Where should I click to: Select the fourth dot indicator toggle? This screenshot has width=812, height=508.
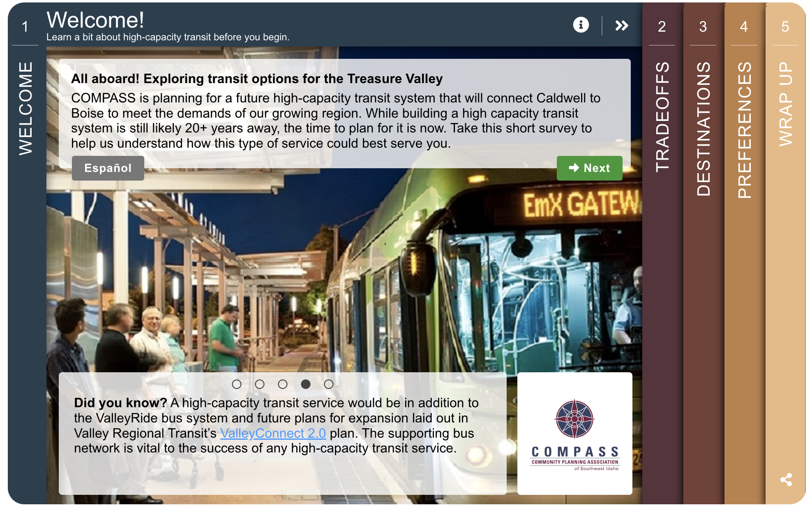pos(306,383)
